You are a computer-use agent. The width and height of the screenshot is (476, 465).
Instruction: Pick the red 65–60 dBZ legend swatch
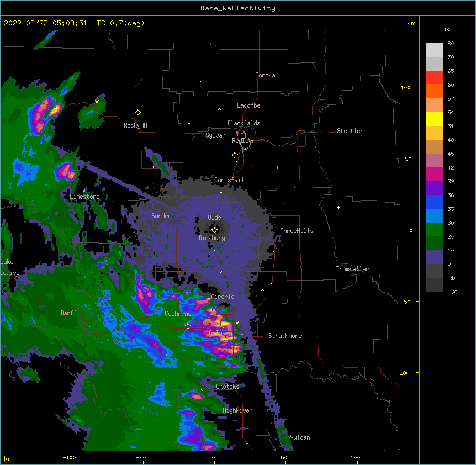pos(434,78)
